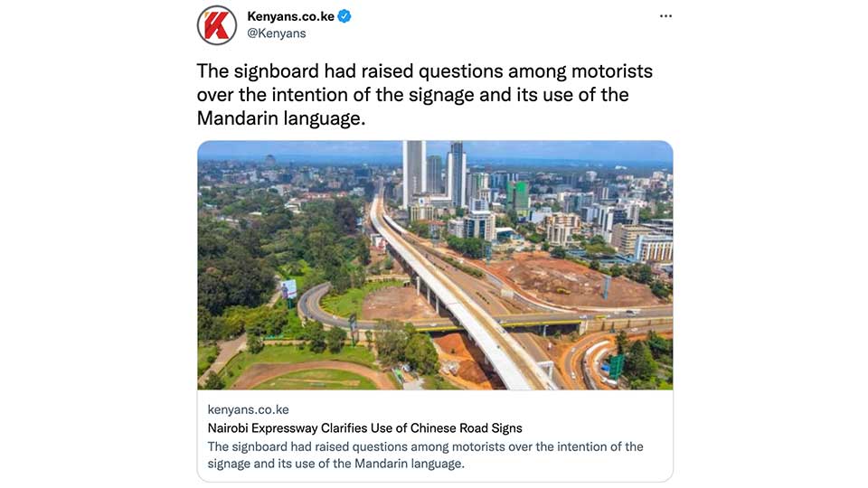
Task: Click the Kenyans.co.ke display name
Action: click(x=290, y=16)
